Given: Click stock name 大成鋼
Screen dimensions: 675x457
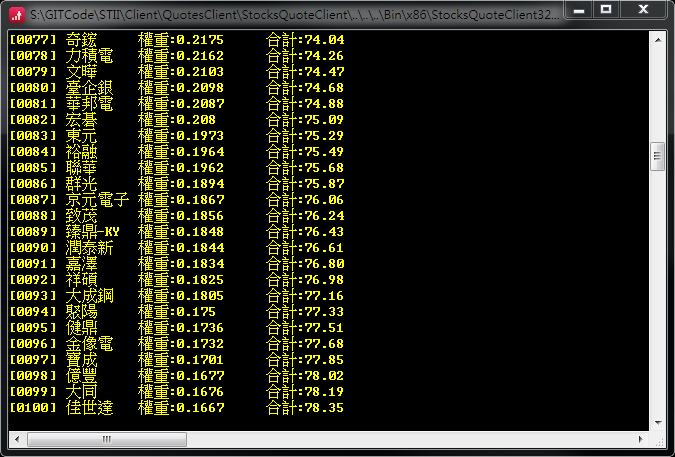Looking at the screenshot, I should [x=89, y=296].
